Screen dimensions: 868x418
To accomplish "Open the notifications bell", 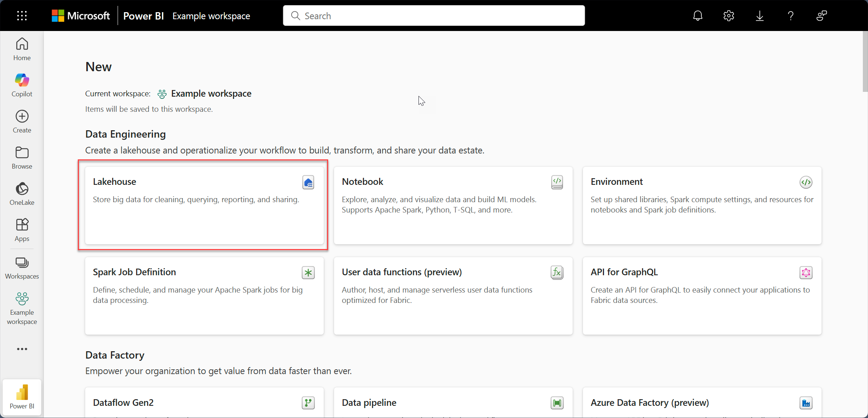I will point(698,15).
